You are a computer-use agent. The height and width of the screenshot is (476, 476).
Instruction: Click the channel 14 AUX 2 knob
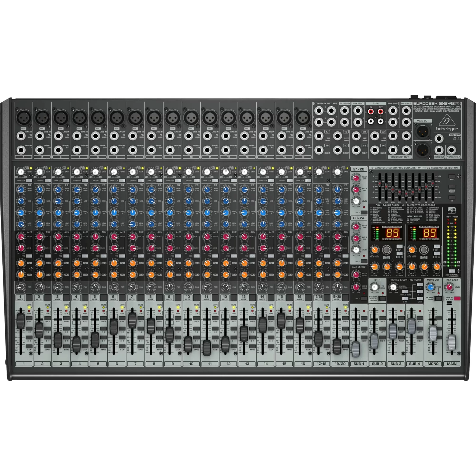(263, 248)
